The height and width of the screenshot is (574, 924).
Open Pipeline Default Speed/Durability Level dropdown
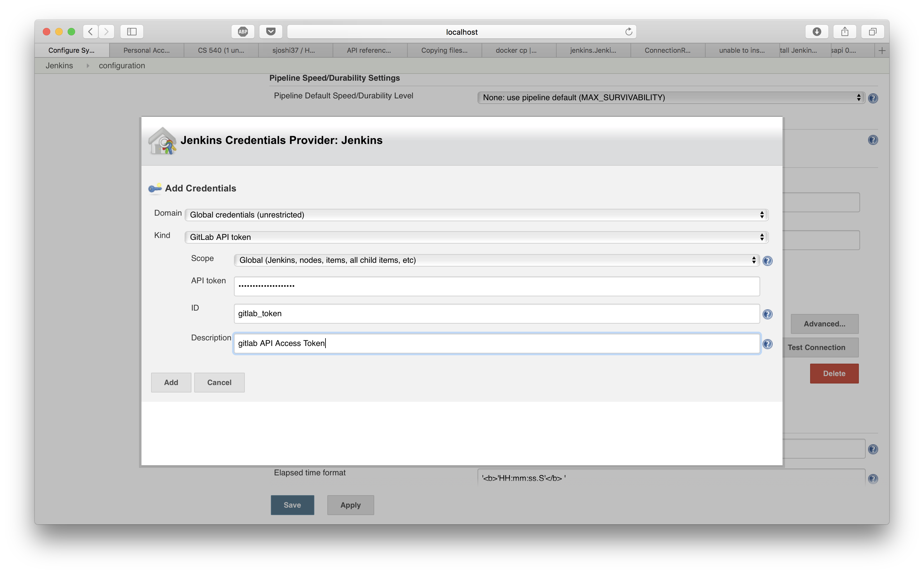pyautogui.click(x=671, y=97)
